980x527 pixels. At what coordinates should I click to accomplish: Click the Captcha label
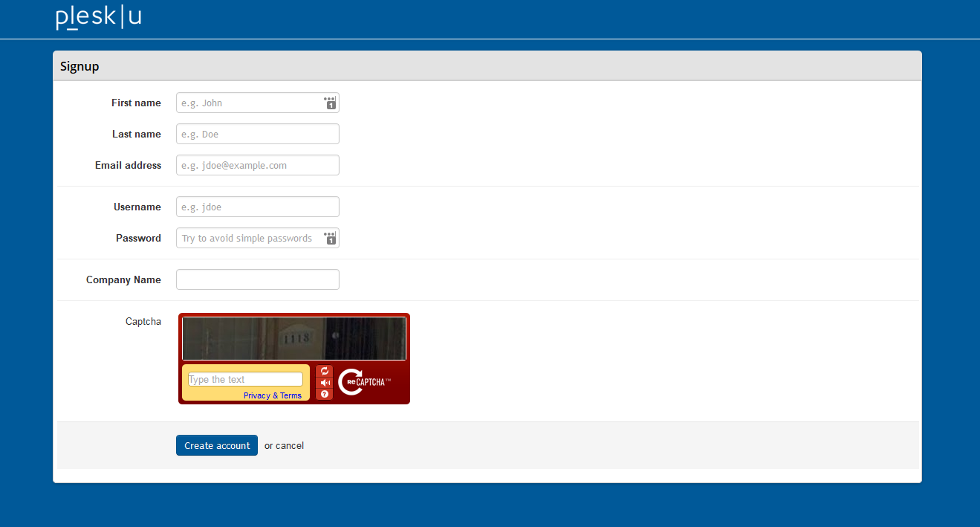point(143,321)
